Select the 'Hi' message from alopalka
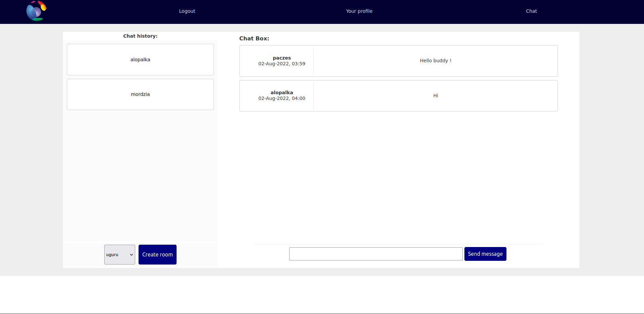The height and width of the screenshot is (314, 644). pos(435,96)
